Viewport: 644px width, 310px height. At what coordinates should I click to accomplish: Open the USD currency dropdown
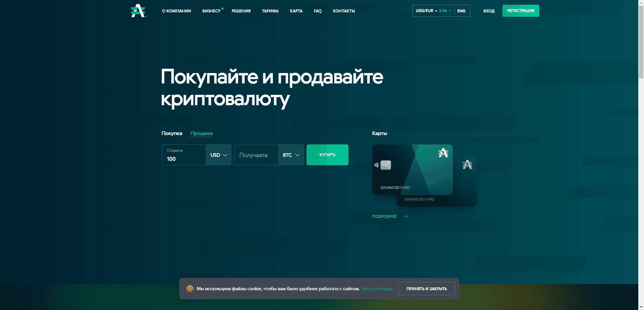pos(218,155)
